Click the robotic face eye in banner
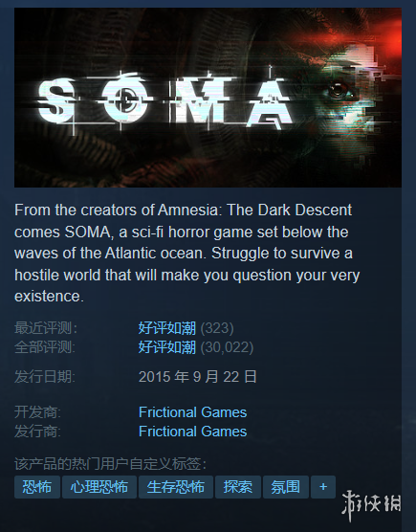 click(338, 90)
